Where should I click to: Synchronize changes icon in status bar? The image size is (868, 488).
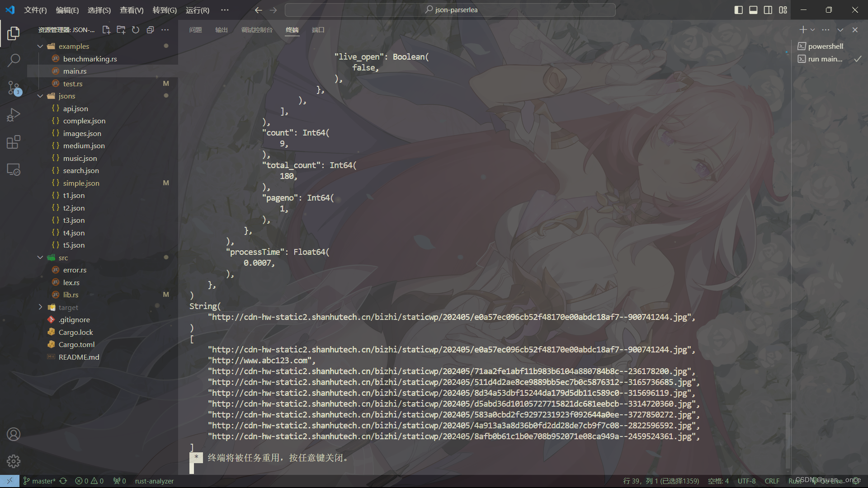pyautogui.click(x=63, y=481)
